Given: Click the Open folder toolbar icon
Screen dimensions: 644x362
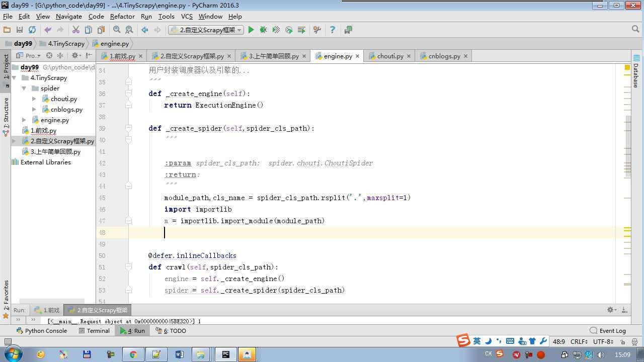Looking at the screenshot, I should pyautogui.click(x=7, y=30).
